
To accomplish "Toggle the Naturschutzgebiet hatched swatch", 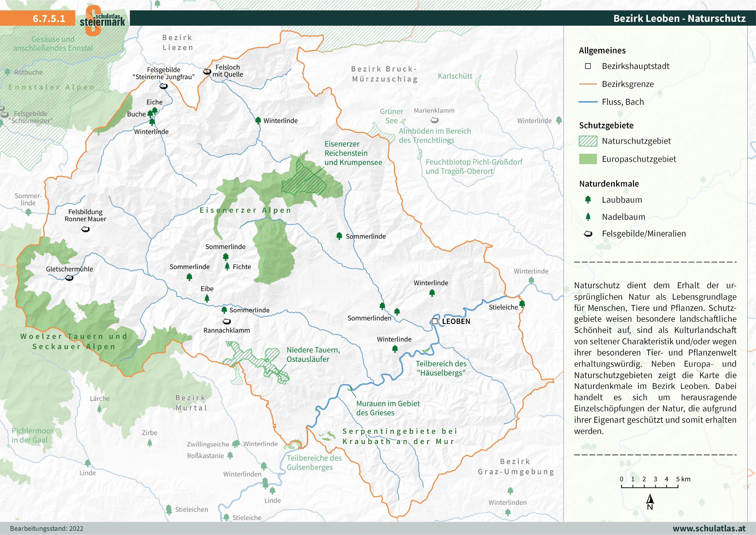I will pyautogui.click(x=588, y=141).
